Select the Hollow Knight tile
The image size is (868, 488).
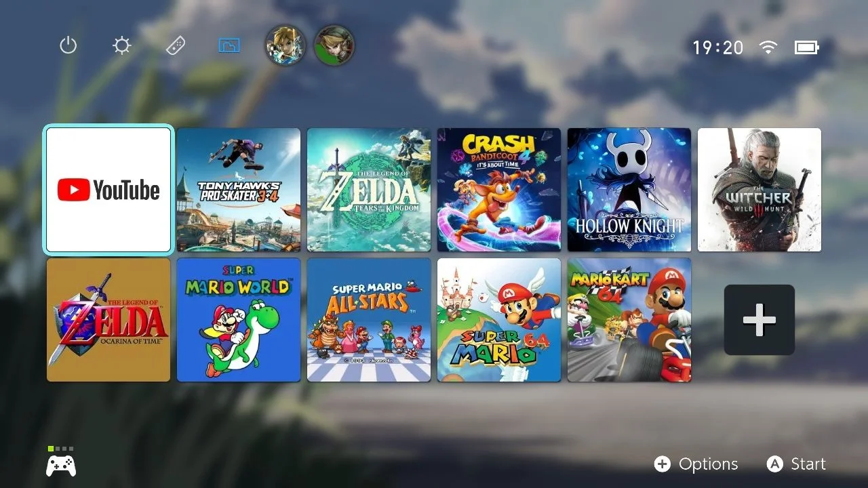coord(629,190)
